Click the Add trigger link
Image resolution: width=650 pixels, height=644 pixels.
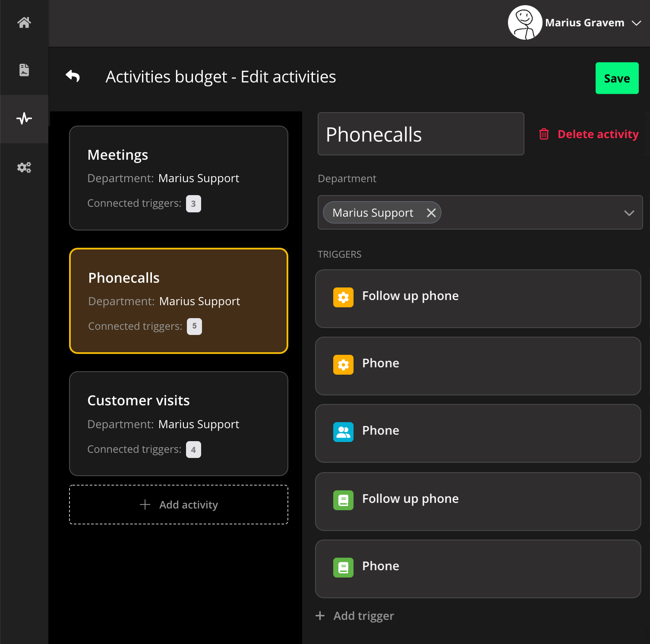(355, 616)
